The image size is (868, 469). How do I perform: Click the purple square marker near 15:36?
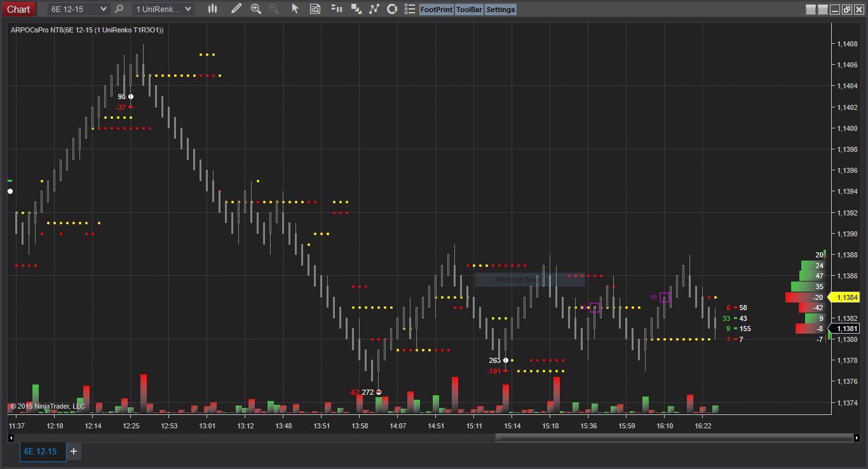click(595, 308)
